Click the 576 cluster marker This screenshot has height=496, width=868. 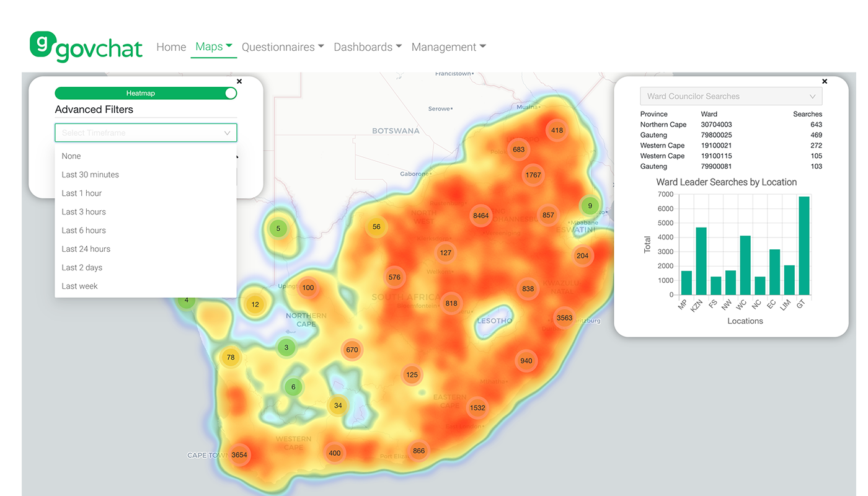pyautogui.click(x=394, y=277)
